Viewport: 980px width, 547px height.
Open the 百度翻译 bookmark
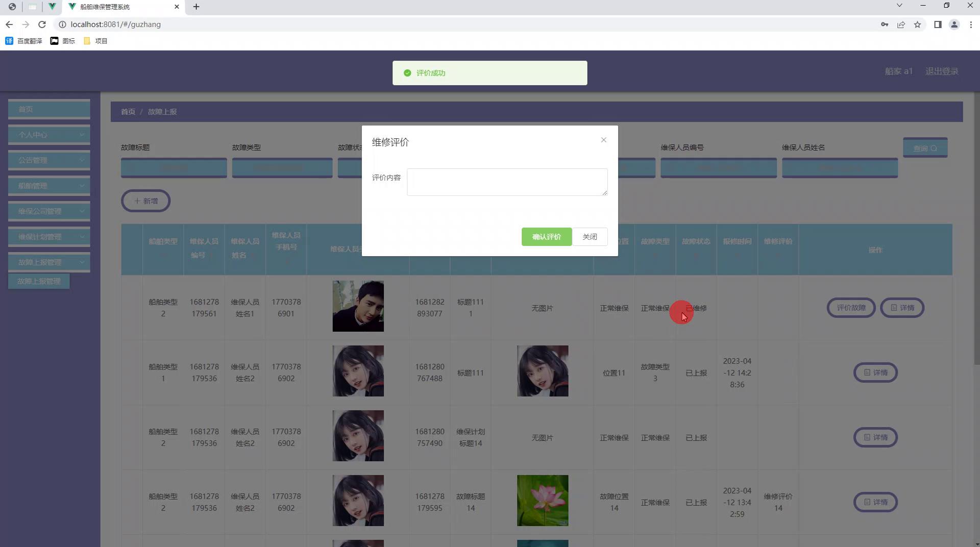point(24,41)
